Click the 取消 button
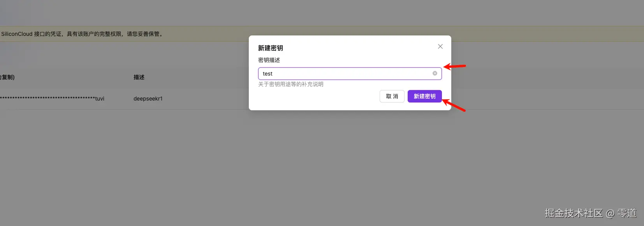Screen dimensions: 644x226 click(x=392, y=96)
